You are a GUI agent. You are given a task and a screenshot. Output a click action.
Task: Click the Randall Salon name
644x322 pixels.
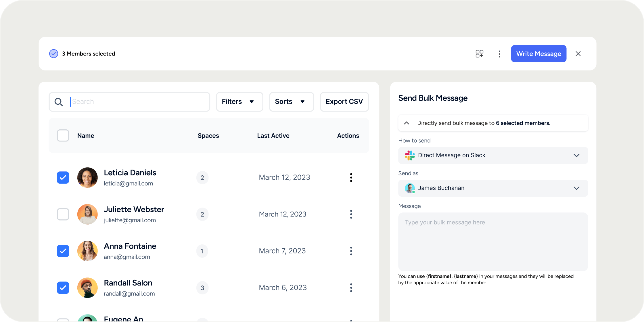pos(128,283)
